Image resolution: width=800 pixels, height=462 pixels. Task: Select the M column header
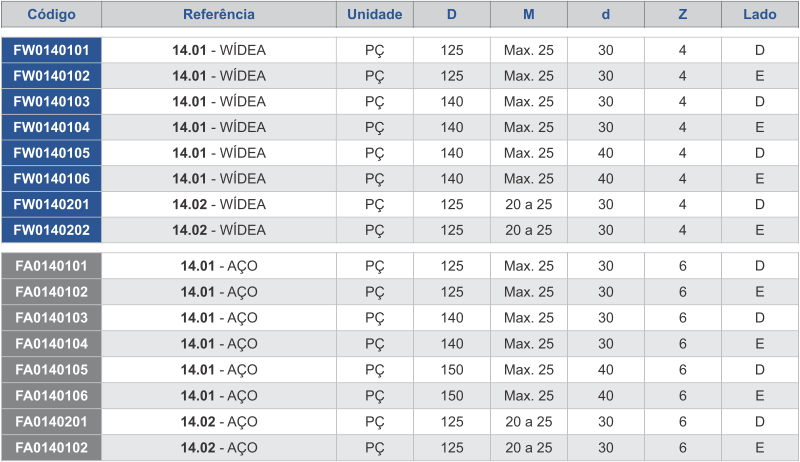click(529, 14)
